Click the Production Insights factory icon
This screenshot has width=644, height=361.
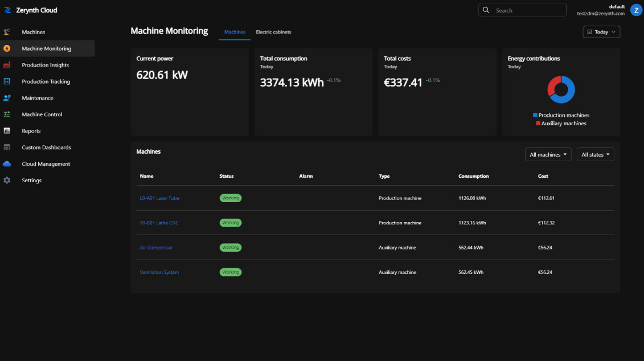tap(7, 65)
